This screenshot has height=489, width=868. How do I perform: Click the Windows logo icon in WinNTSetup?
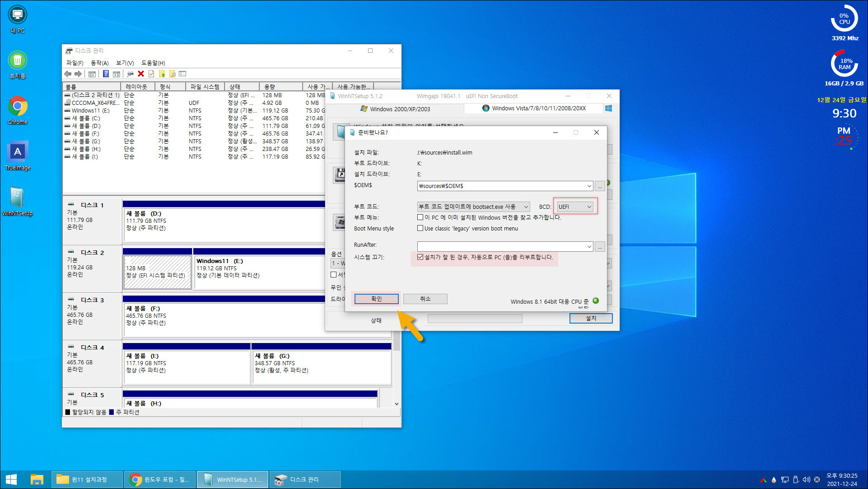pos(608,108)
